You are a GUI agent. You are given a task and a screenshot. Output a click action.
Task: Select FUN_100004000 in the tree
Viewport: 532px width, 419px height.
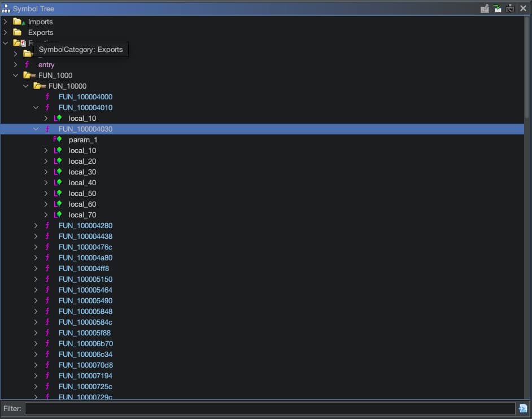[x=85, y=97]
